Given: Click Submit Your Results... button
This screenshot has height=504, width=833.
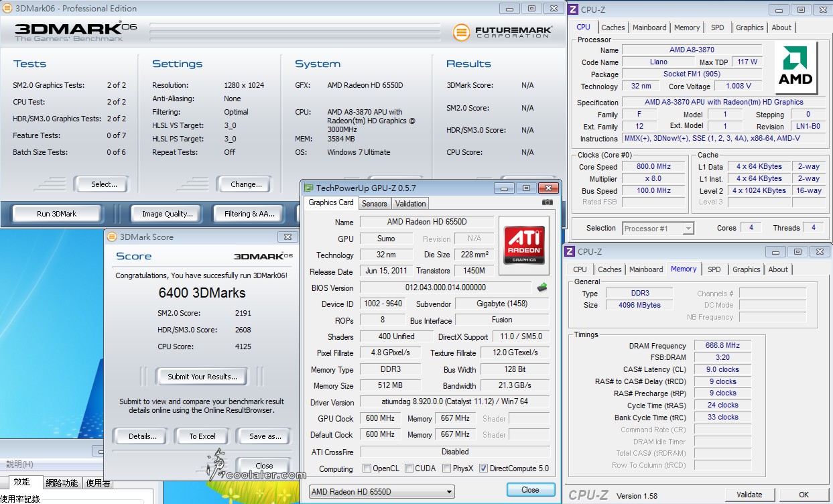Looking at the screenshot, I should 202,377.
